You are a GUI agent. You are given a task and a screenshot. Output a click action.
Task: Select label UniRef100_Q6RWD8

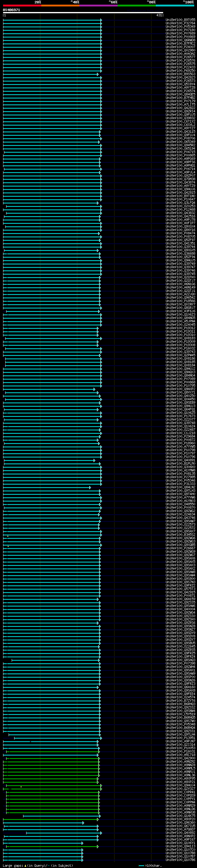(180, 40)
